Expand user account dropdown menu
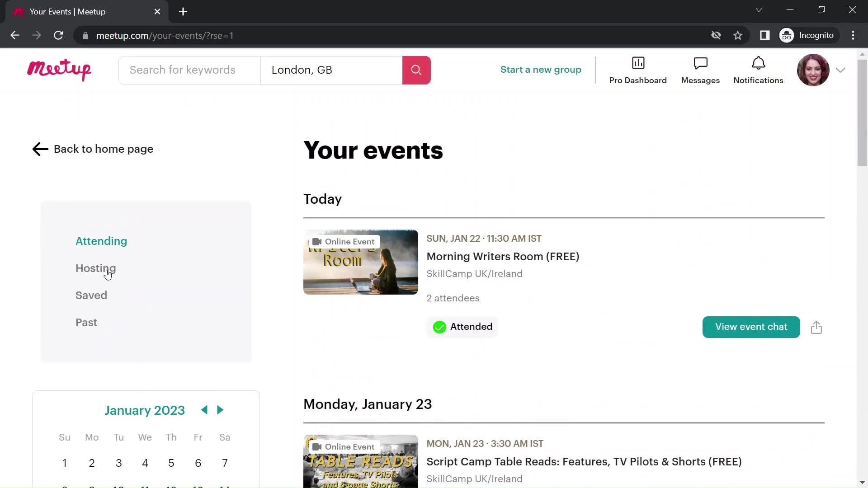The image size is (868, 488). pos(841,70)
